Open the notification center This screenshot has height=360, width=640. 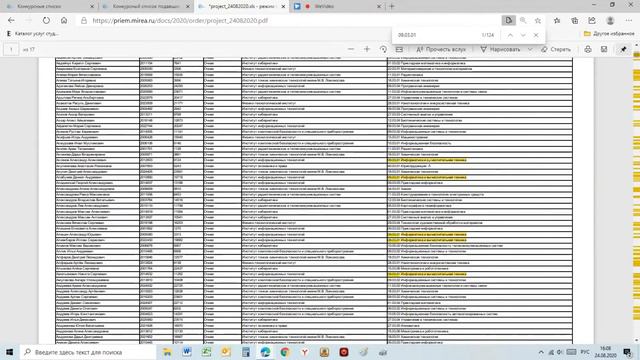[x=628, y=352]
